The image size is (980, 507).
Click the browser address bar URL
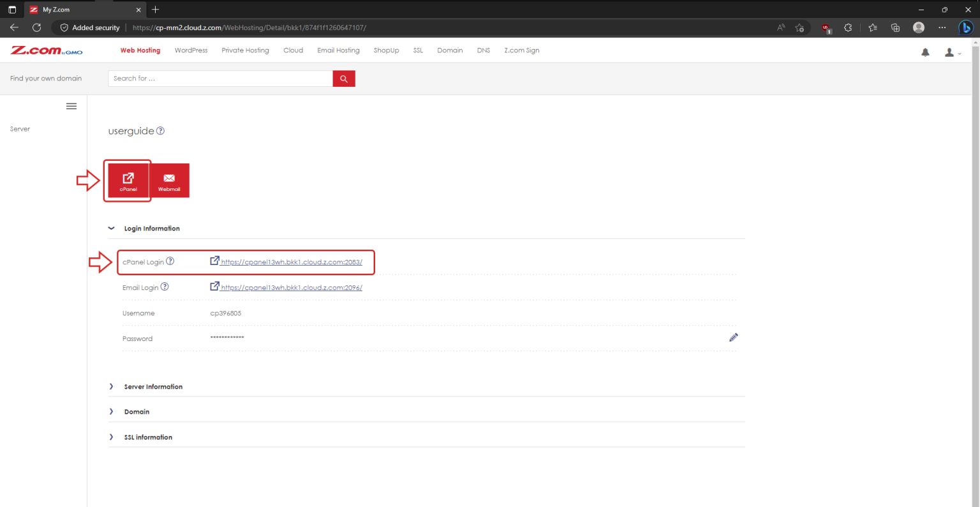click(249, 27)
